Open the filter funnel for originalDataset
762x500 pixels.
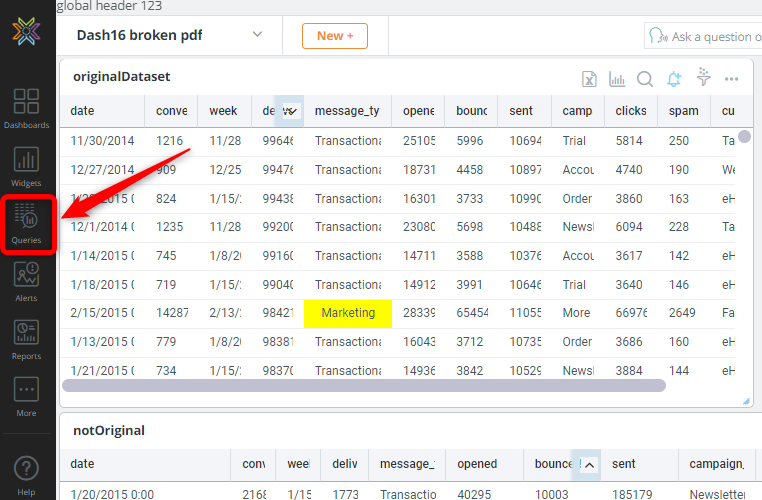pyautogui.click(x=703, y=78)
